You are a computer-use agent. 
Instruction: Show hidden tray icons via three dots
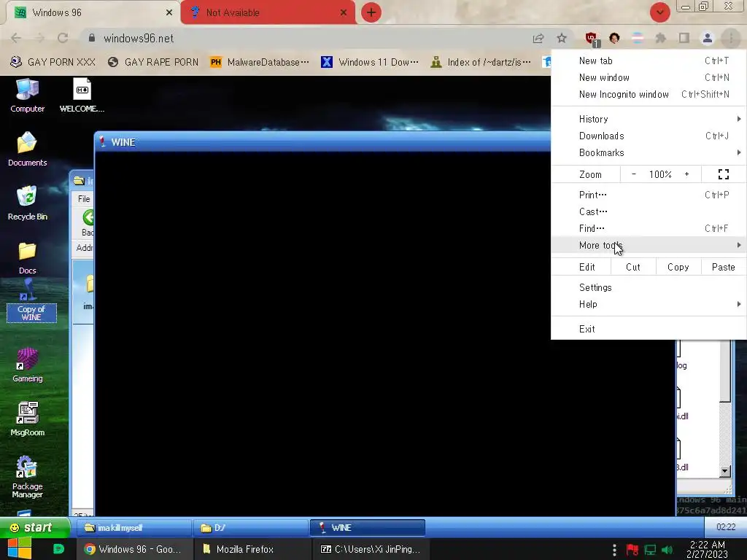(614, 550)
